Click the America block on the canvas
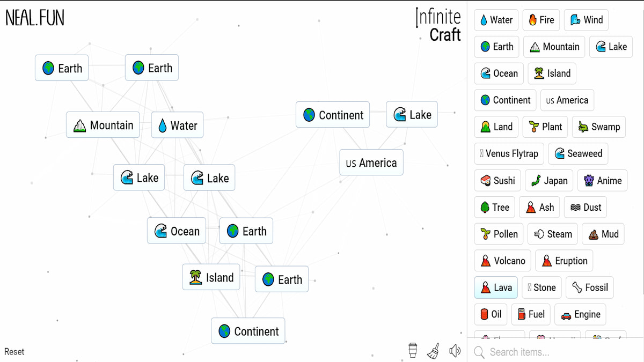Viewport: 644px width, 362px height. [x=371, y=162]
